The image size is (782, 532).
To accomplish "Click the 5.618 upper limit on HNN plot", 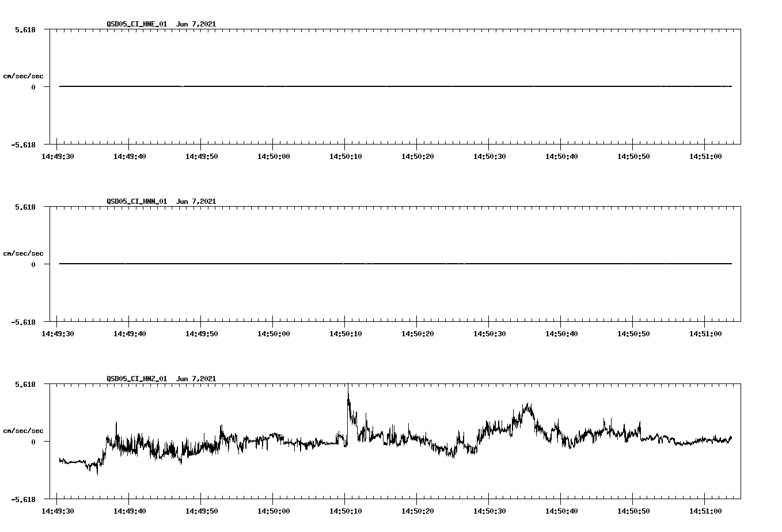I will point(26,207).
